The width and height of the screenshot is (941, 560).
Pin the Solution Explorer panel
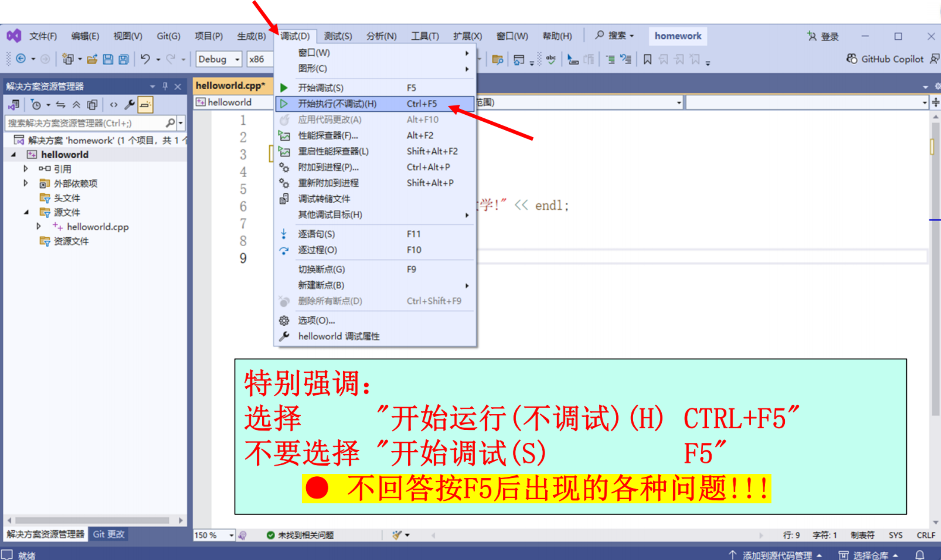165,86
